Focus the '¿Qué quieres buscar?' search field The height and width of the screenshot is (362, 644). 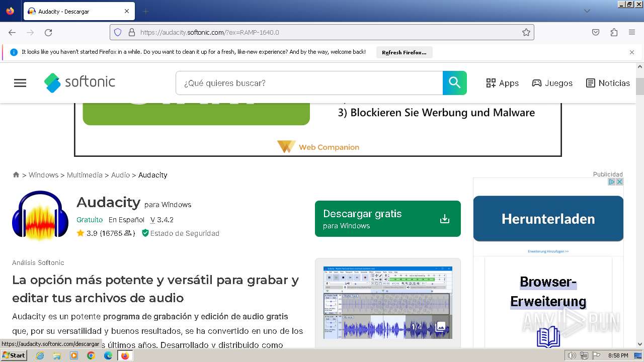click(309, 83)
